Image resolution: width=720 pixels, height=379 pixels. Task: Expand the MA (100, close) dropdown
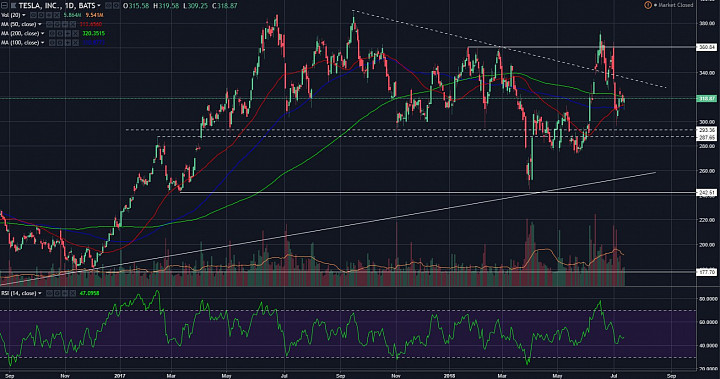43,43
